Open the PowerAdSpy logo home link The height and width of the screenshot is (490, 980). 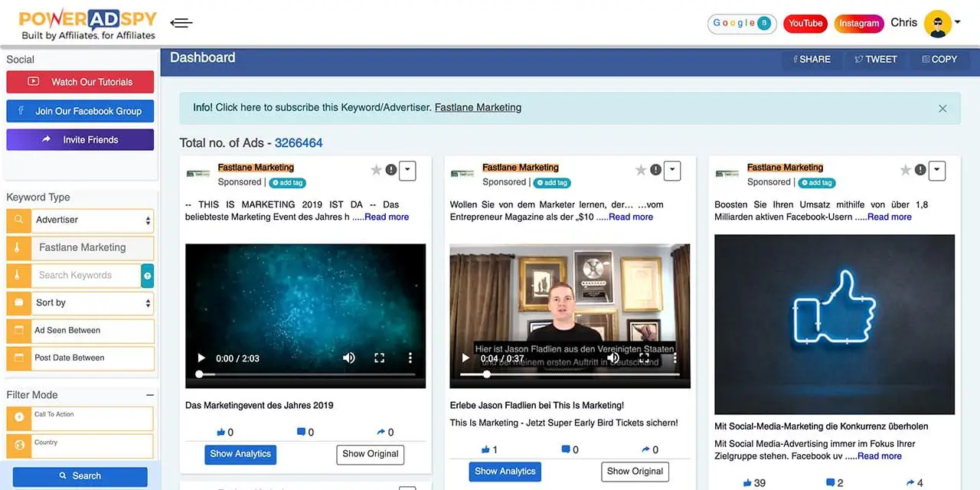point(87,24)
